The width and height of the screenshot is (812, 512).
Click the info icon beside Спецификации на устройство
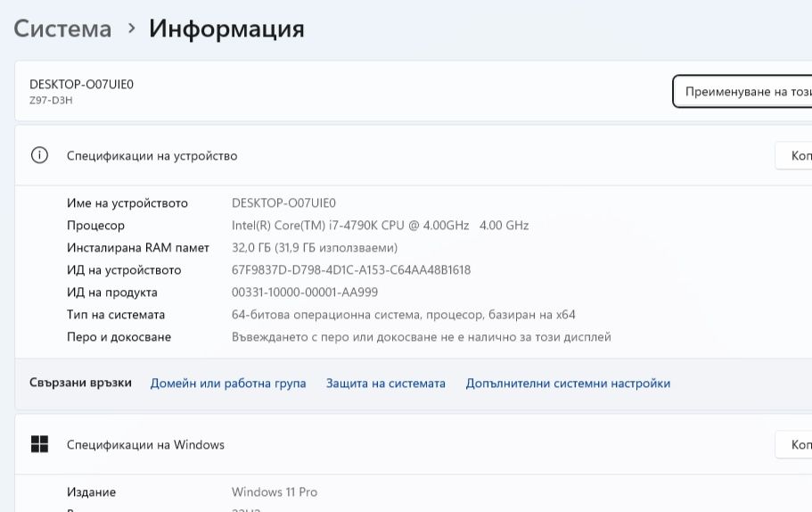(39, 155)
